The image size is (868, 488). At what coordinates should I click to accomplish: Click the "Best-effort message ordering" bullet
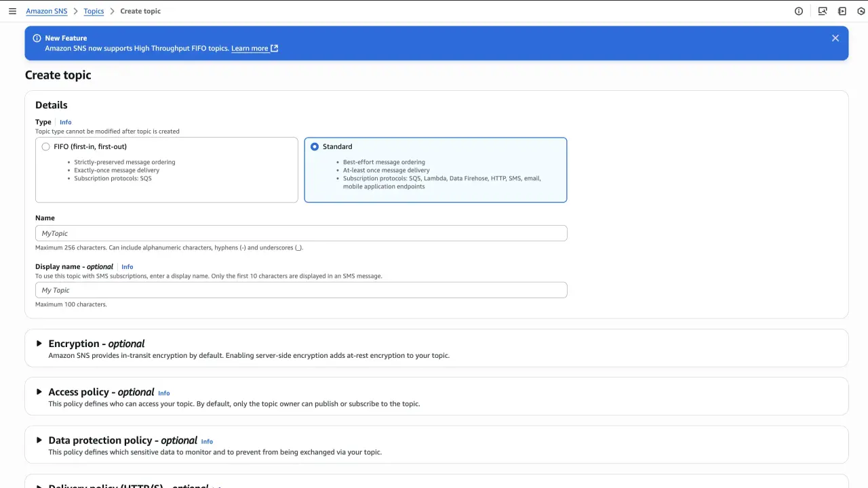(x=384, y=162)
